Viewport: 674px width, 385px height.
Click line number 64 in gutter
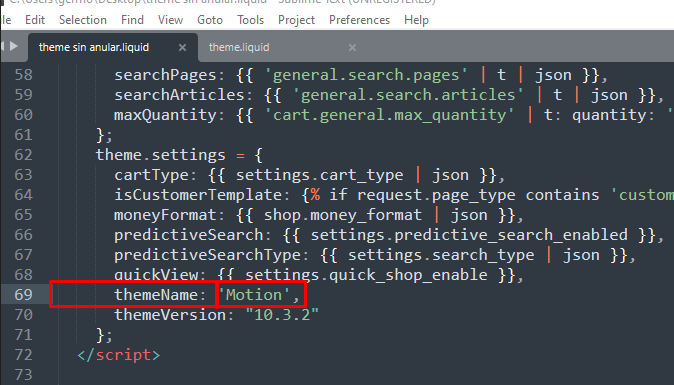[24, 195]
